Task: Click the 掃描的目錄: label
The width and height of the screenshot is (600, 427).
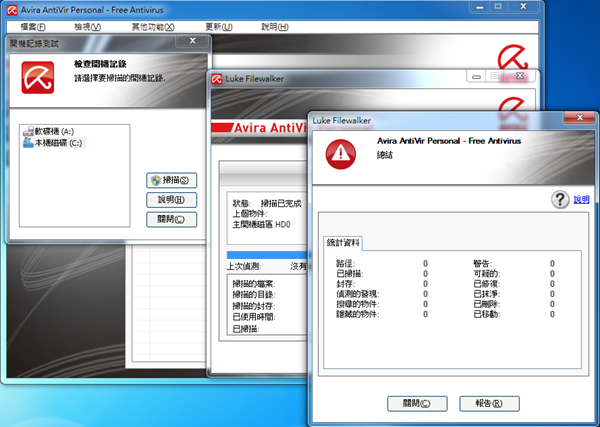Action: click(x=254, y=295)
